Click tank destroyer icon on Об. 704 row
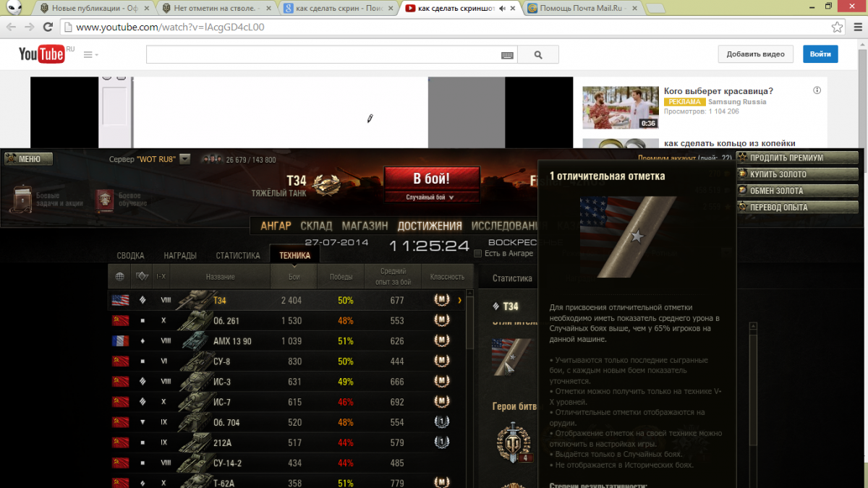Screen dimensions: 868x488 point(142,421)
